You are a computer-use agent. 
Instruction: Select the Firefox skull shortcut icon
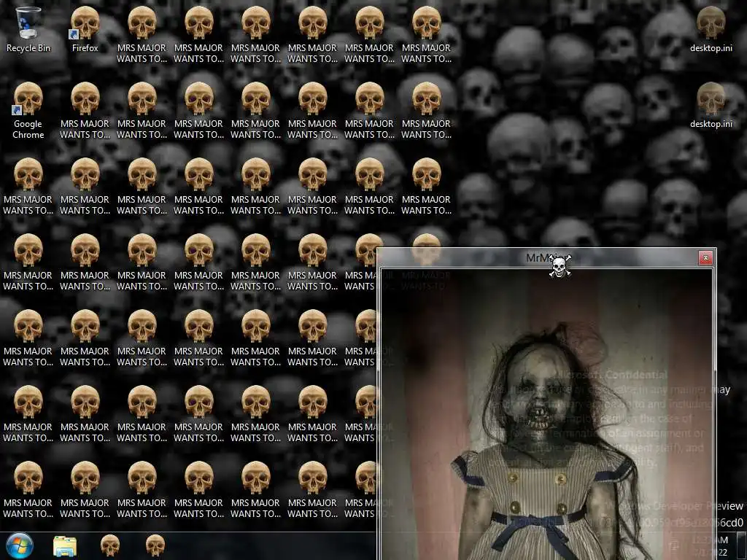[x=85, y=29]
